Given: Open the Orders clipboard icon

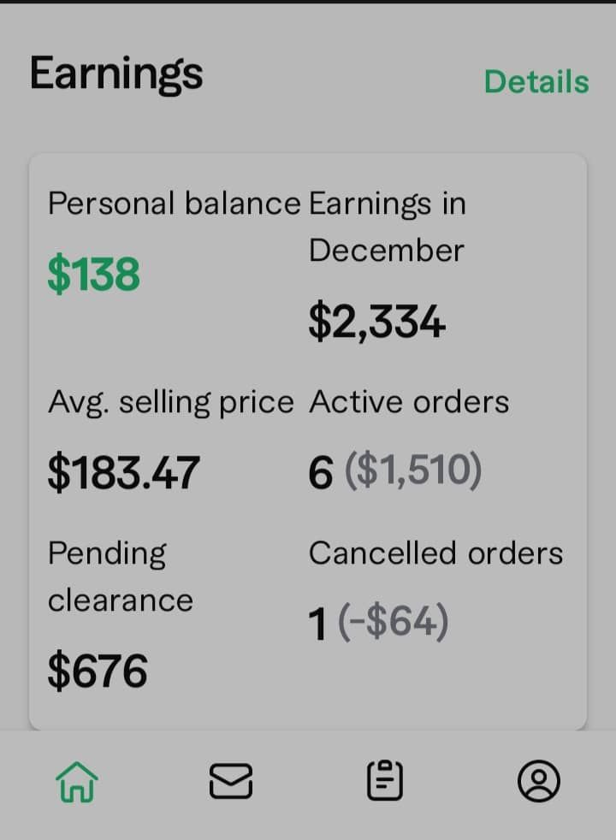Looking at the screenshot, I should coord(385,781).
